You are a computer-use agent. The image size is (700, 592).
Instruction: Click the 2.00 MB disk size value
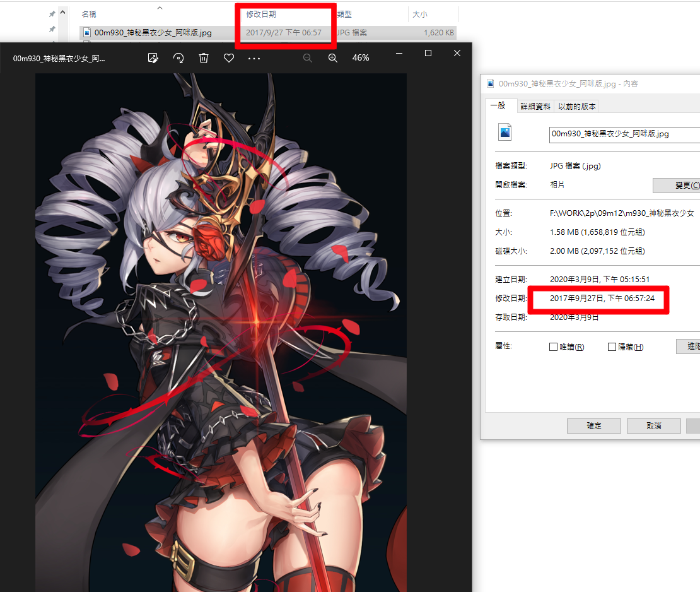click(x=597, y=251)
